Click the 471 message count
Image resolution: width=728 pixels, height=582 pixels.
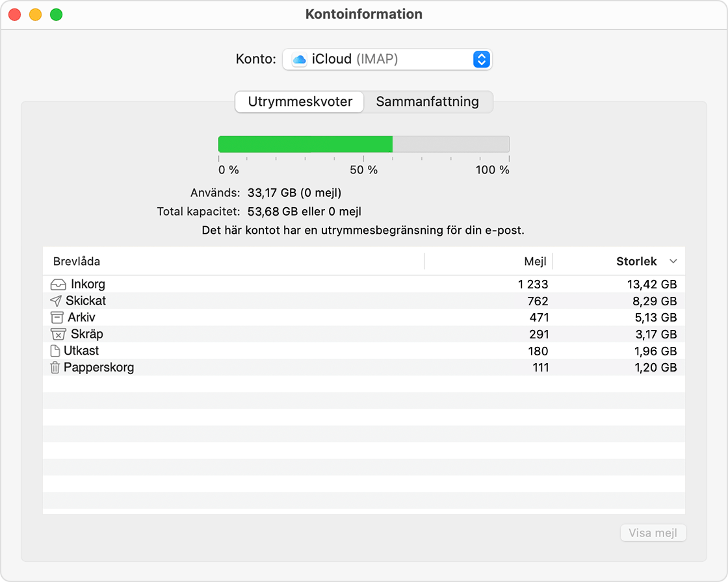(539, 318)
